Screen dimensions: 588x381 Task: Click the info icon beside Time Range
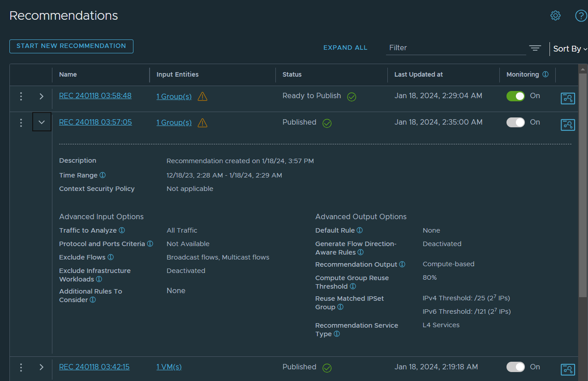[103, 175]
